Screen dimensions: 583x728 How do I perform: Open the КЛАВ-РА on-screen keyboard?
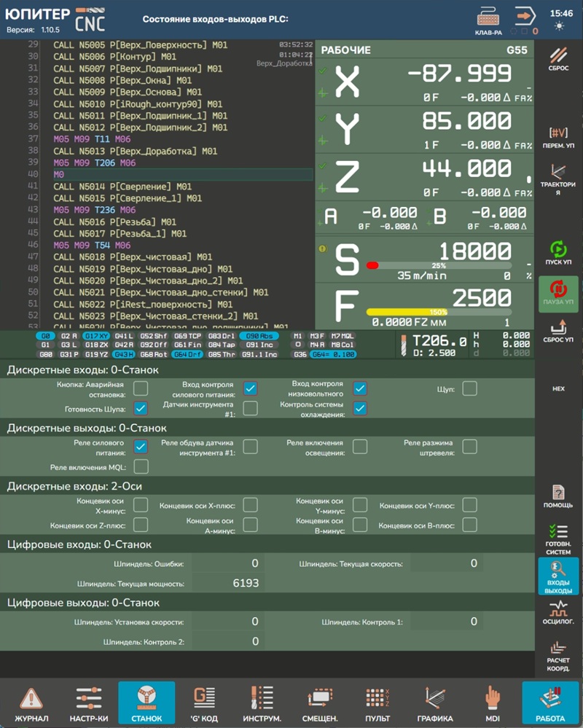488,20
